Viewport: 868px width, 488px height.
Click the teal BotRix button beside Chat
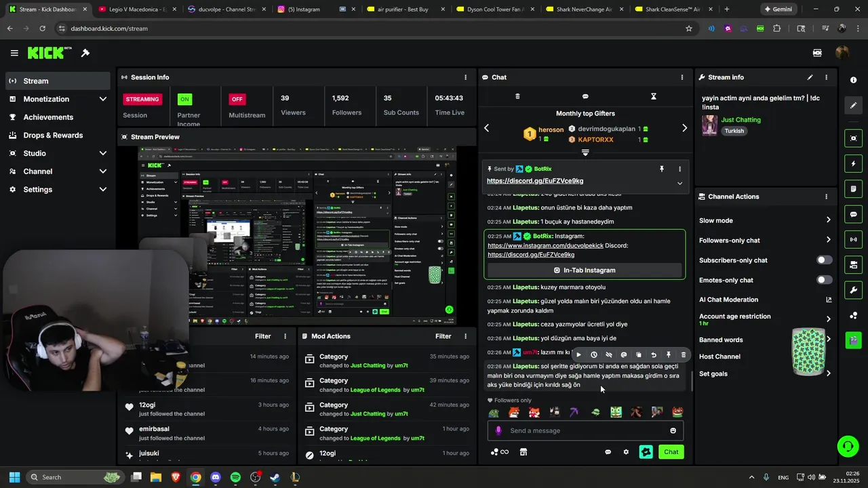pos(646,452)
